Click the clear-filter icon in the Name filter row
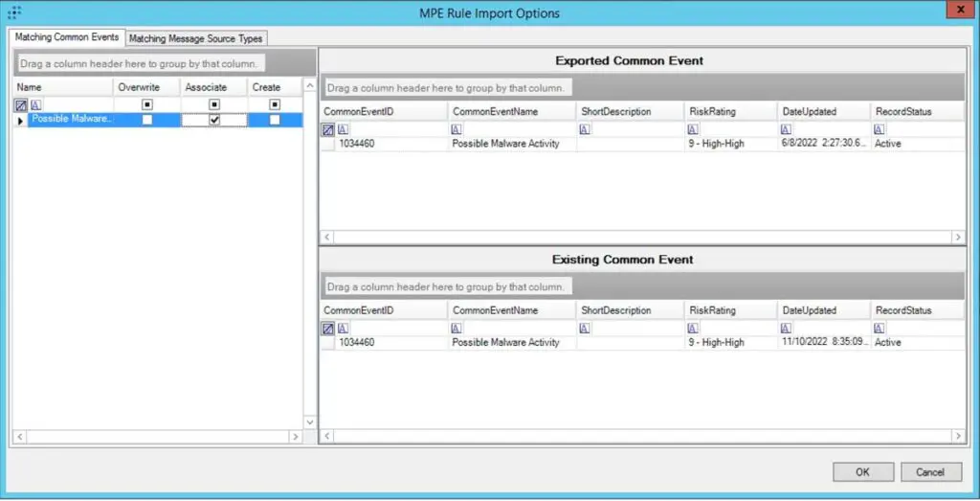 [21, 105]
